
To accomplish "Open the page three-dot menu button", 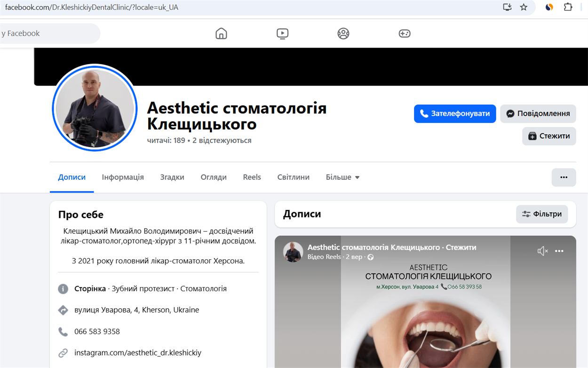I will (x=564, y=177).
